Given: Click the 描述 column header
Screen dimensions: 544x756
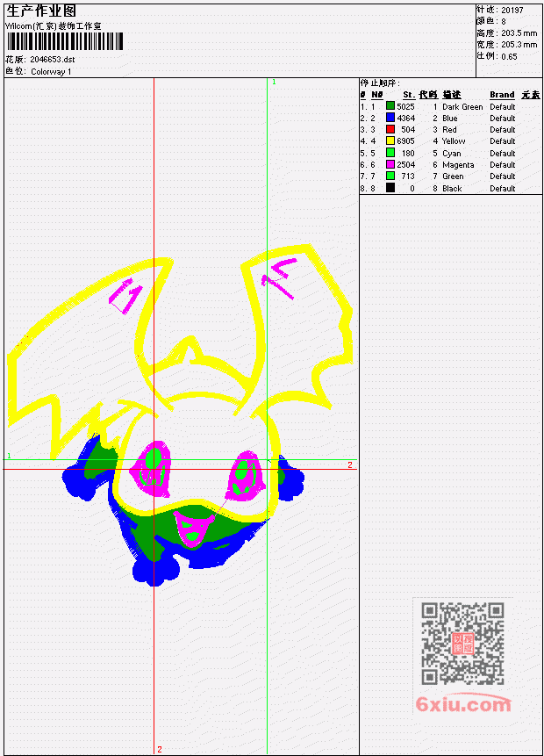Looking at the screenshot, I should (452, 95).
